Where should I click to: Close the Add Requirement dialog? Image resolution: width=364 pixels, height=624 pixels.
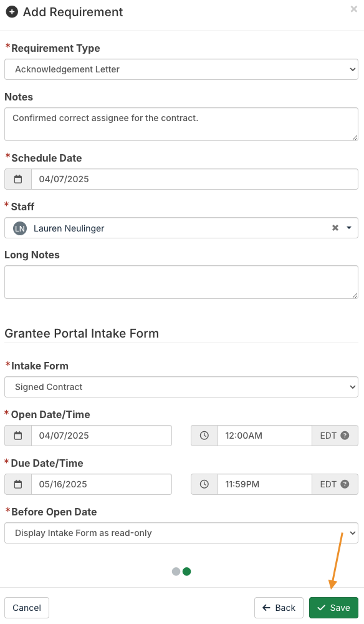353,9
